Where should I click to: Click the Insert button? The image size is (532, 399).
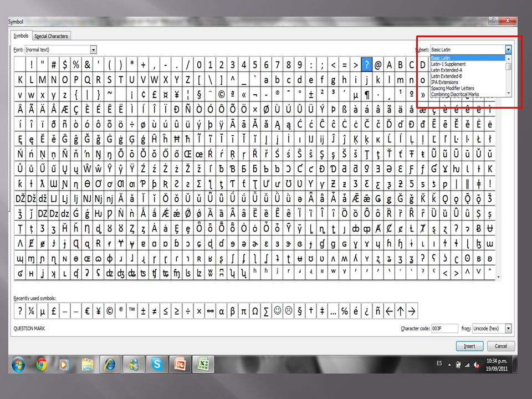(x=469, y=346)
